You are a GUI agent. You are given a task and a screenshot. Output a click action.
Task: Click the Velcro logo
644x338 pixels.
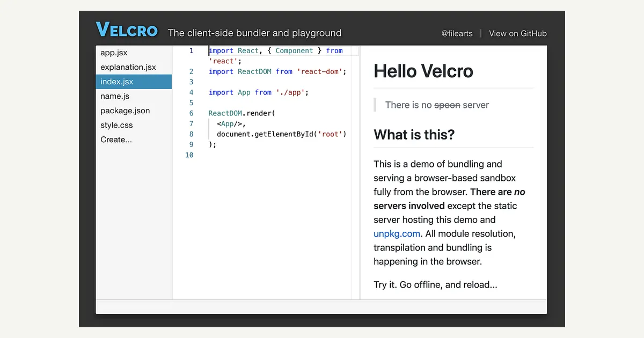point(127,30)
